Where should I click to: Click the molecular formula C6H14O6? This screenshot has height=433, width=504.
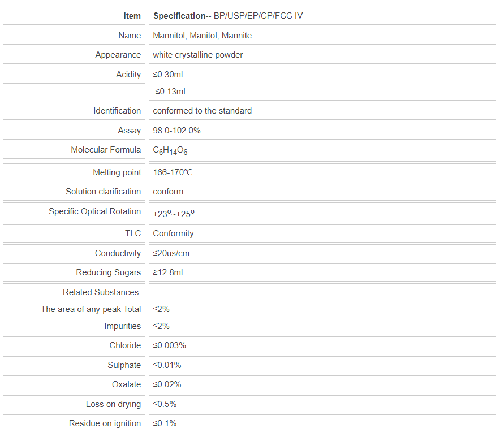tap(170, 150)
